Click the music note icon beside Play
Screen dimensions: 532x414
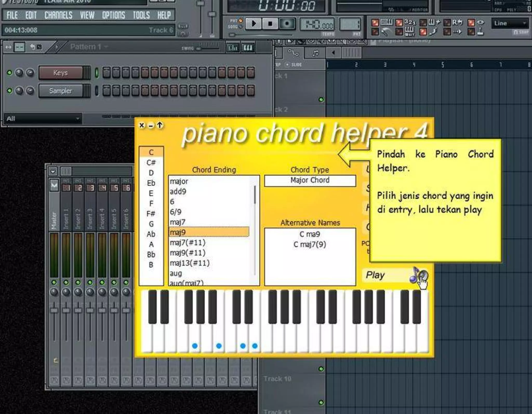click(418, 276)
